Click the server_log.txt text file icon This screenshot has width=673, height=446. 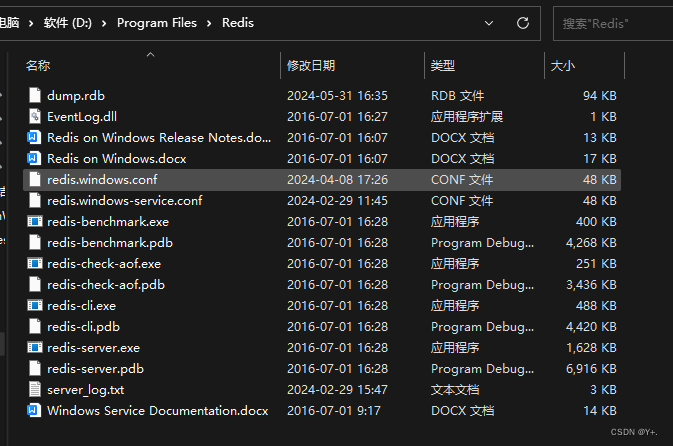[35, 389]
